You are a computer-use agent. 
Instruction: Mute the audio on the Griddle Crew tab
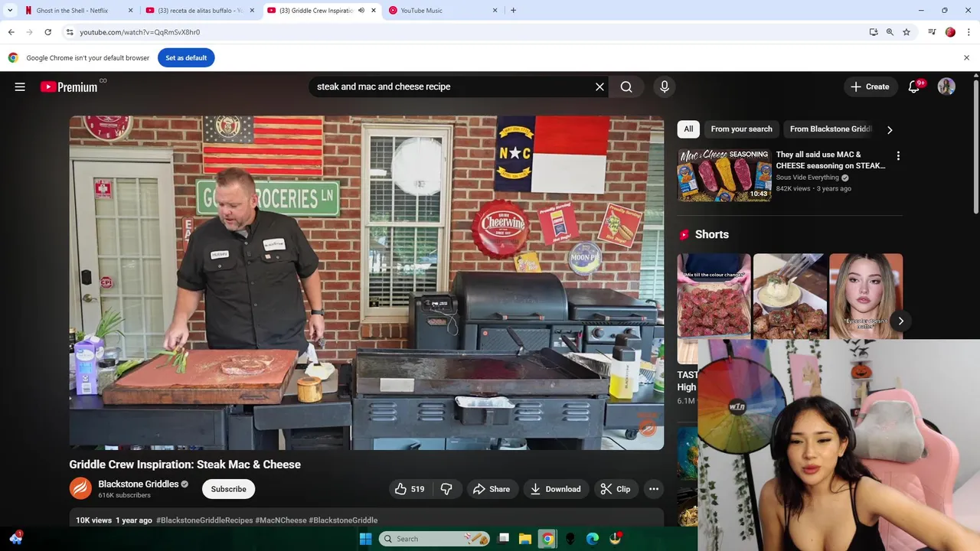point(361,11)
